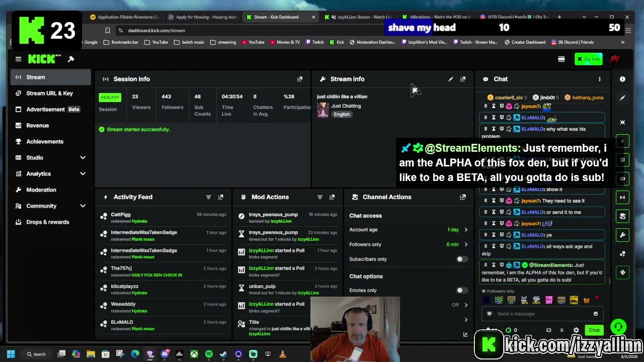
Task: Click the green headset support button
Action: tap(618, 327)
